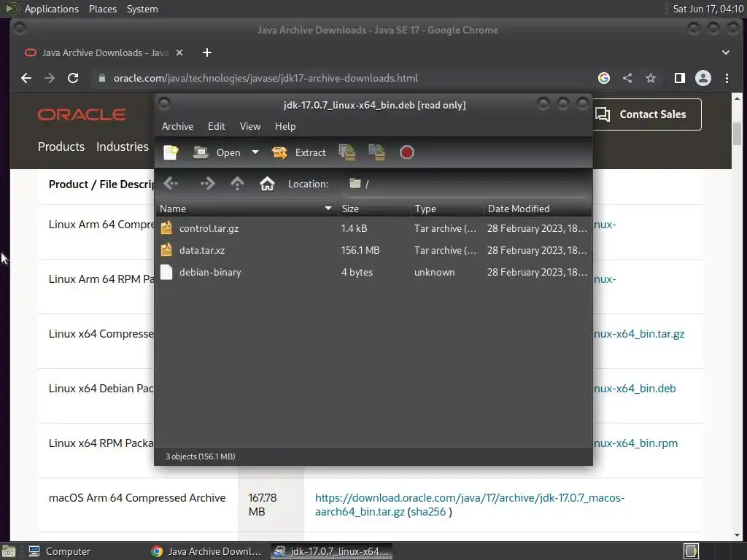
Task: Select data.tar.xz in the archive list
Action: (x=373, y=251)
